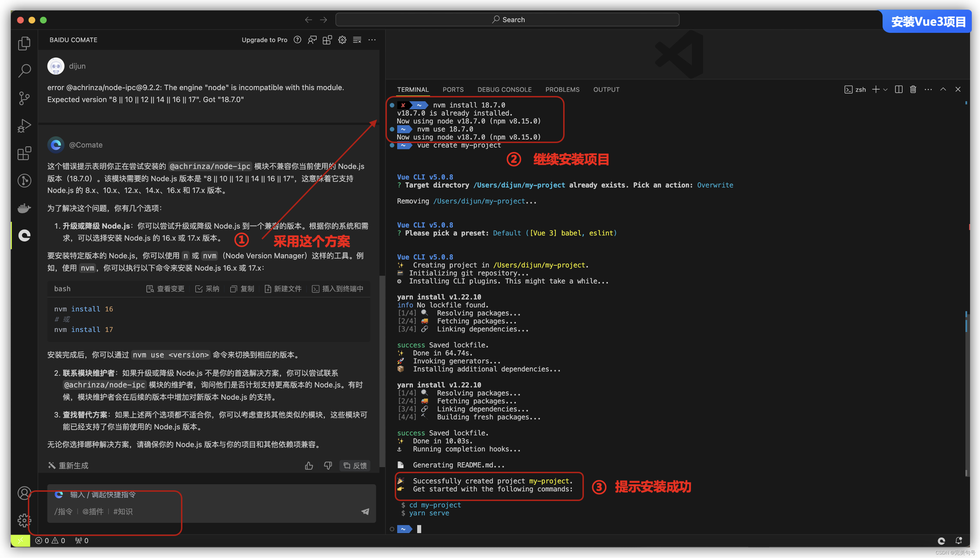Viewport: 980px width, 558px height.
Task: Open the Docker view icon
Action: 25,208
